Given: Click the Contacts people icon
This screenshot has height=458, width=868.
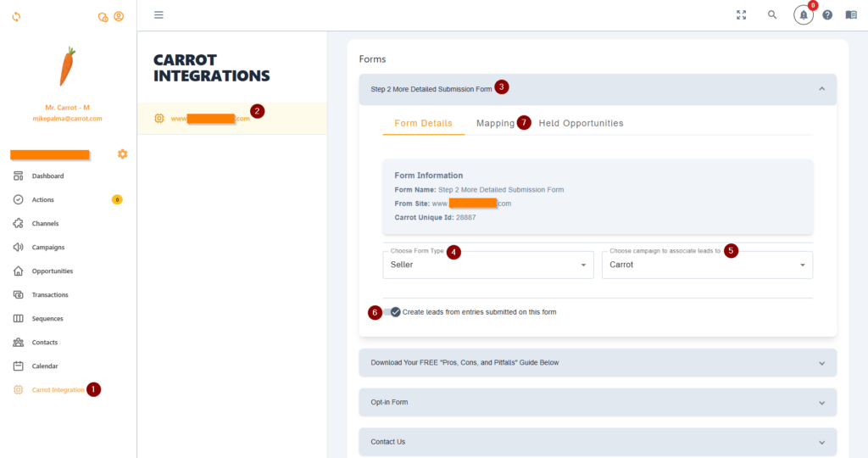Looking at the screenshot, I should [19, 343].
